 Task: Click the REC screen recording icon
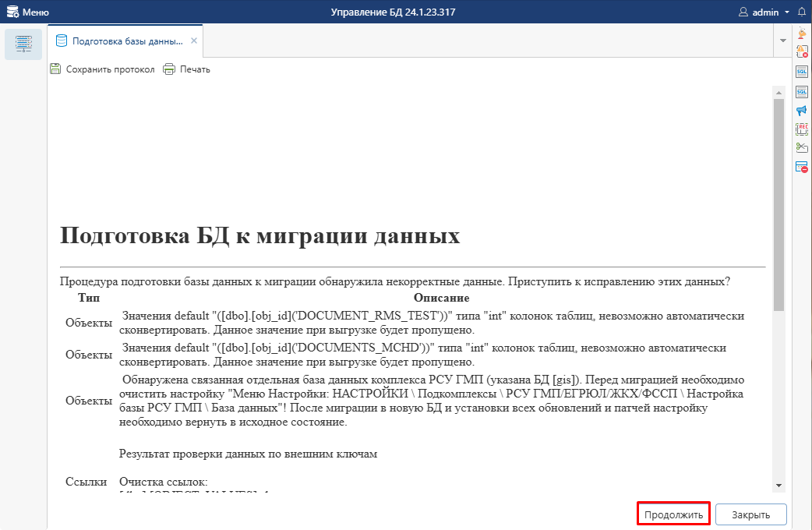[802, 129]
